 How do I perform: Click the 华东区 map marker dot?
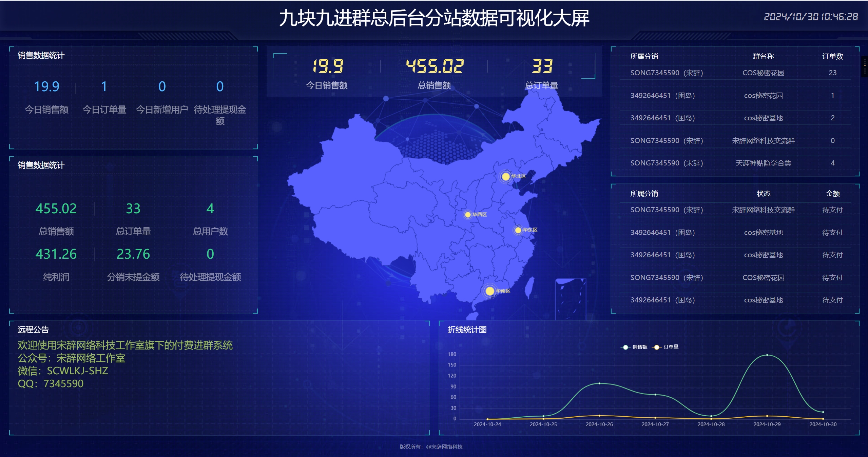coord(518,230)
